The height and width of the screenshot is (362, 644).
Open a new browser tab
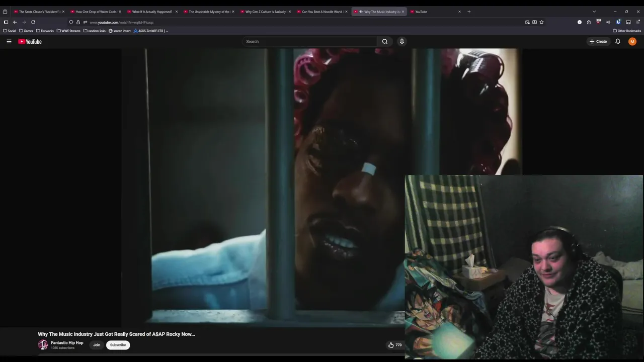tap(469, 12)
